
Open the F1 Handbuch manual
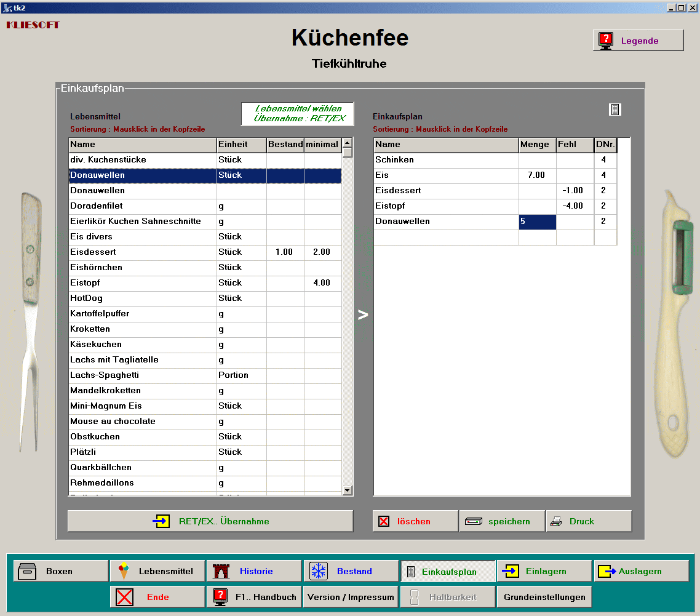pos(254,597)
